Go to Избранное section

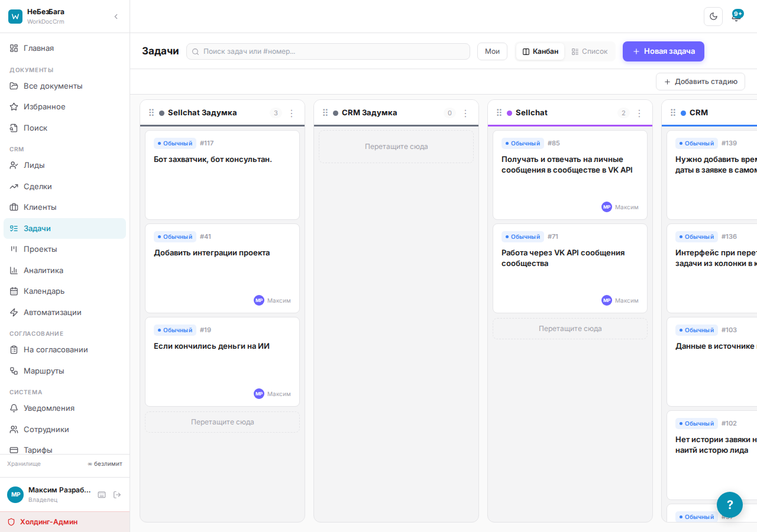tap(64, 107)
